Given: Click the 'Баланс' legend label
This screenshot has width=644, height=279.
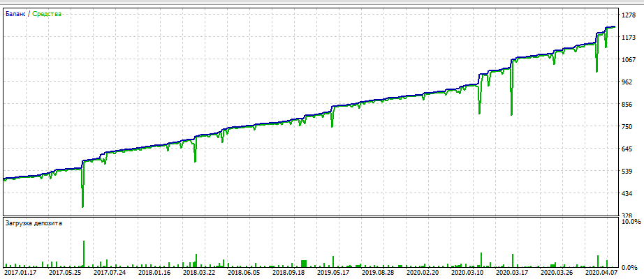Looking at the screenshot, I should [15, 14].
